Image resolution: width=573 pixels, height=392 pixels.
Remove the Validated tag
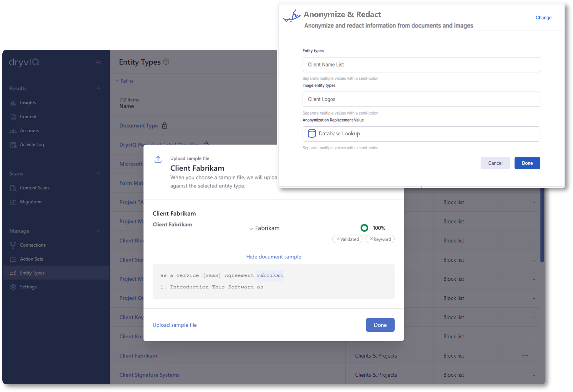[338, 239]
